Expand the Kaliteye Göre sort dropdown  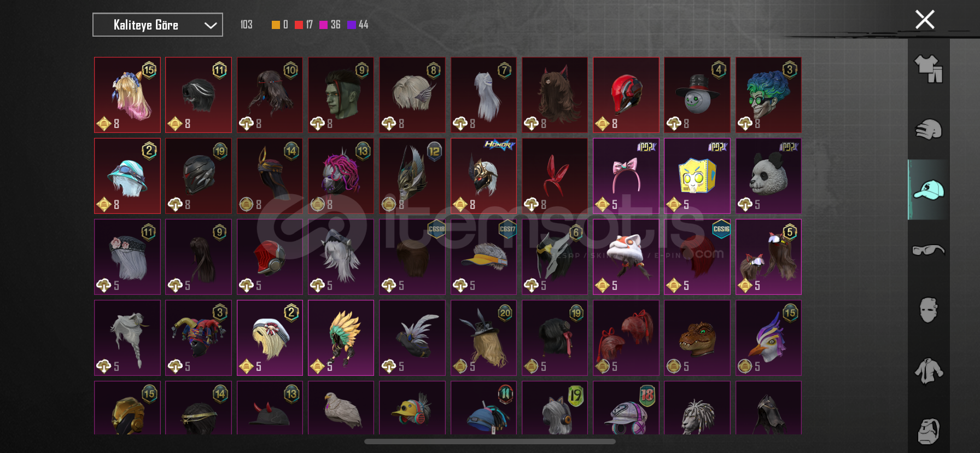(x=157, y=25)
